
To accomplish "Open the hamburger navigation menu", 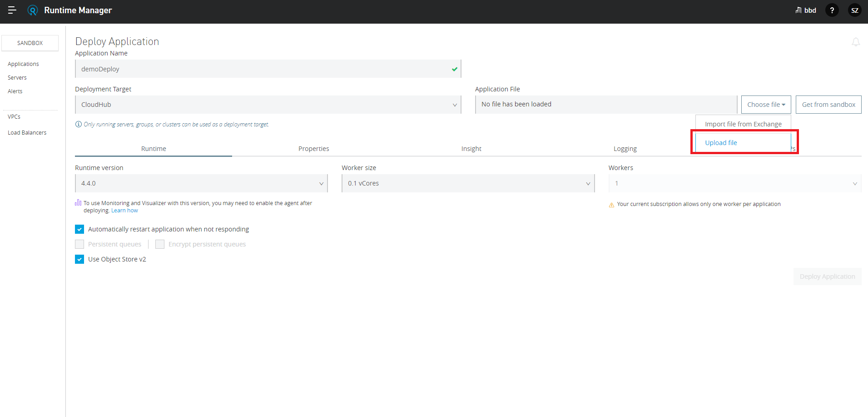I will point(12,10).
